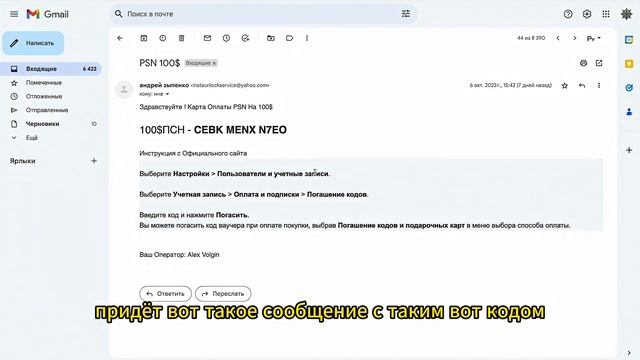
Task: Open message in new window
Action: [x=599, y=63]
